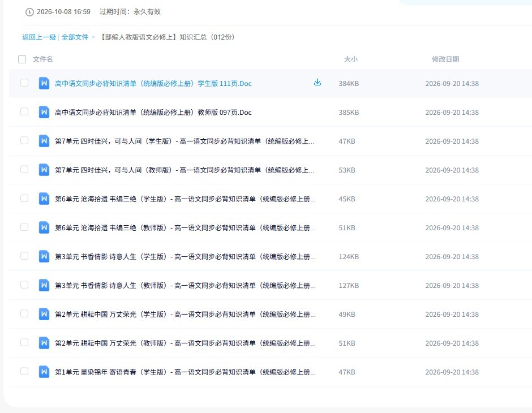Click Word icon of 第7单元 教师版 file

click(x=44, y=170)
